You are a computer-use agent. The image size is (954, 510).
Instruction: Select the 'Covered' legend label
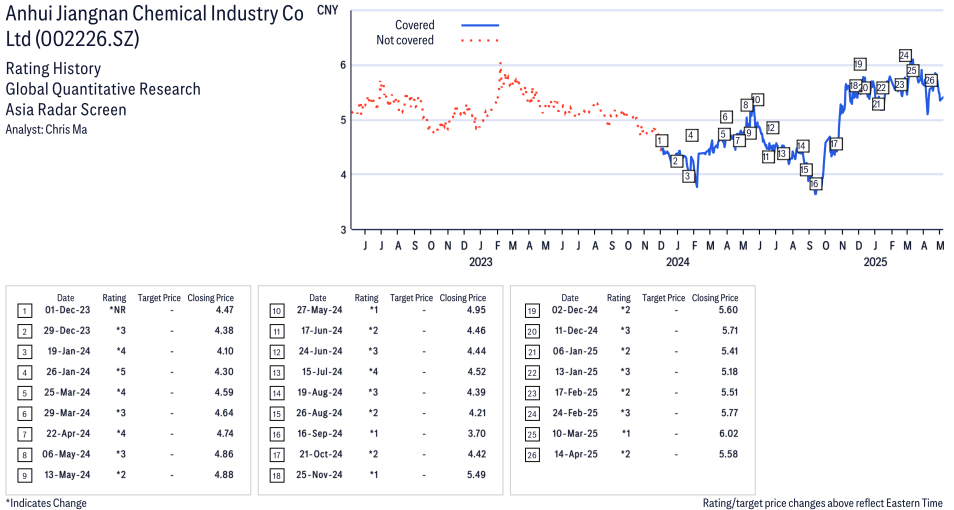414,25
